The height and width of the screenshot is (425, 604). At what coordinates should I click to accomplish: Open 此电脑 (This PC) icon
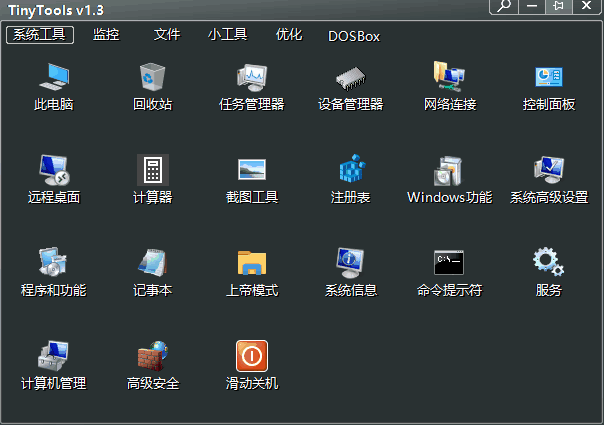click(x=53, y=77)
